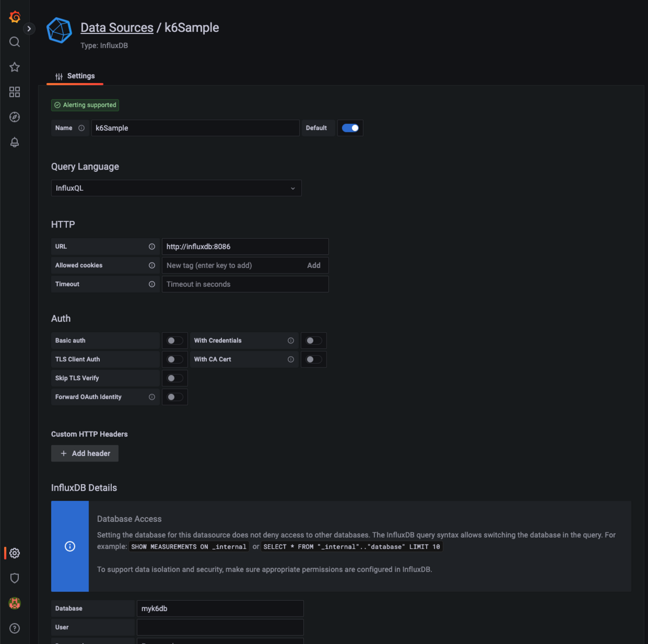Enable the With CA Cert toggle
This screenshot has height=644, width=648.
[x=313, y=359]
